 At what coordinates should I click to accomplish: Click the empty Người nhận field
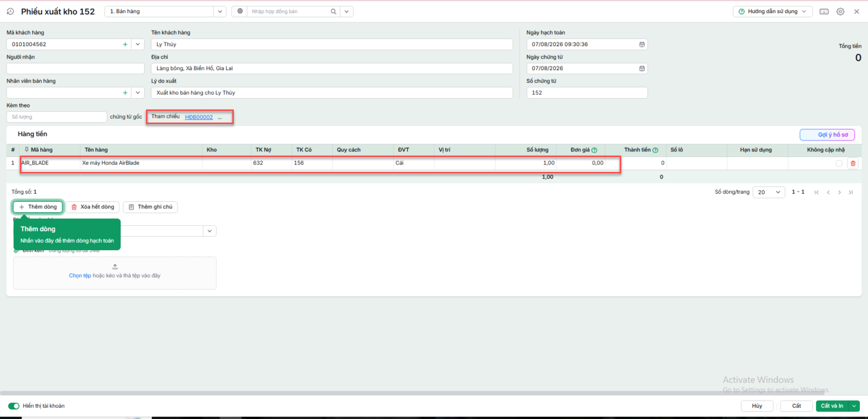[x=75, y=68]
